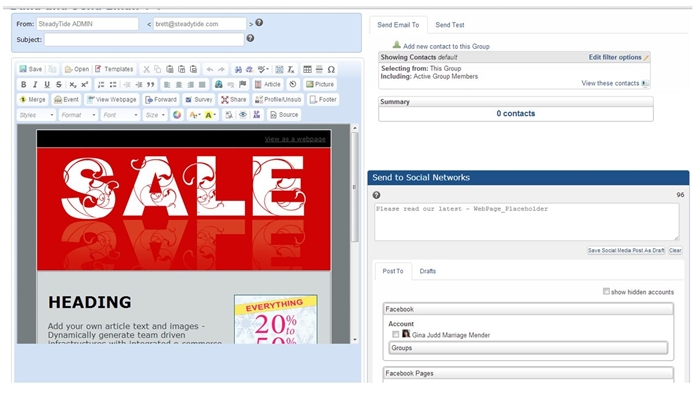Open an existing email with Open

(x=77, y=69)
